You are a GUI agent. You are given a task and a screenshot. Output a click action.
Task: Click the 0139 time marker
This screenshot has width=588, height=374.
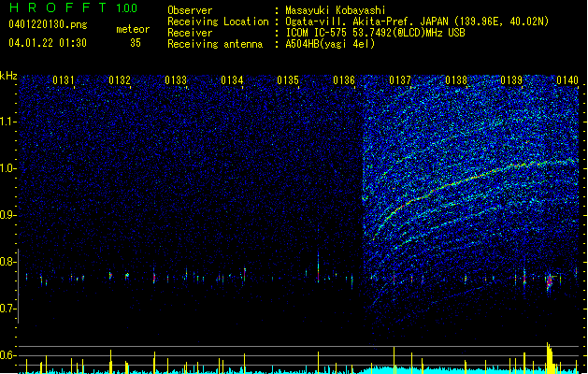point(511,80)
